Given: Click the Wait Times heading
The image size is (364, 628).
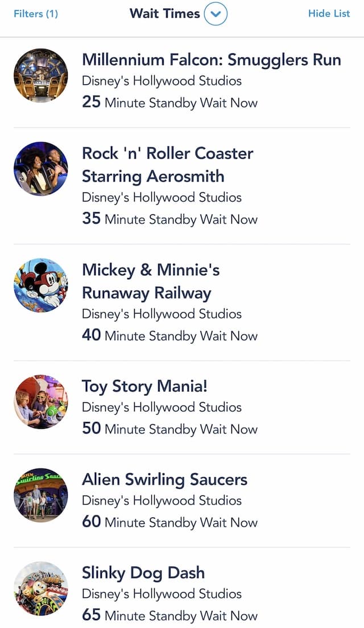Looking at the screenshot, I should click(164, 14).
